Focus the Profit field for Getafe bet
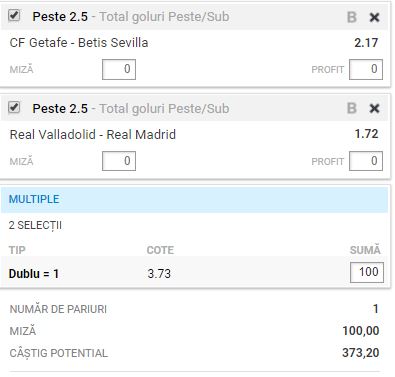The width and height of the screenshot is (395, 377). (366, 69)
